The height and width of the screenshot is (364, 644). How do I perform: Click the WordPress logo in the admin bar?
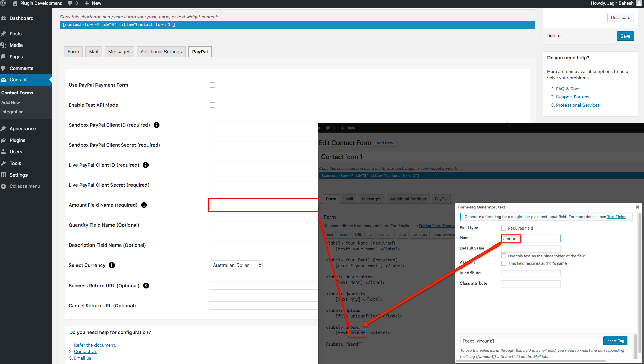pos(3,3)
